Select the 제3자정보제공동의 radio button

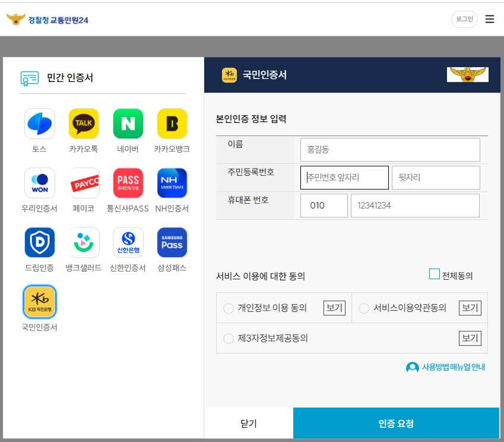(228, 339)
